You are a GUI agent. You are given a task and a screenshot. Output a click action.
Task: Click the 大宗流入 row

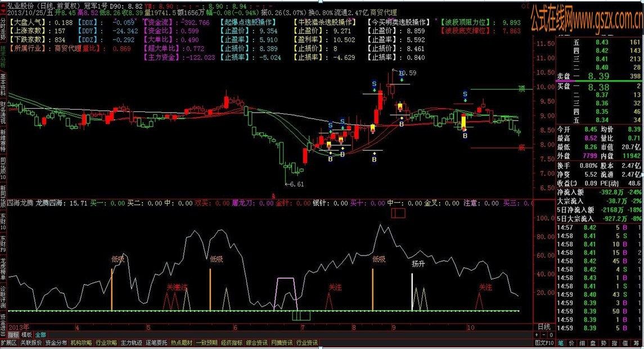(599, 201)
